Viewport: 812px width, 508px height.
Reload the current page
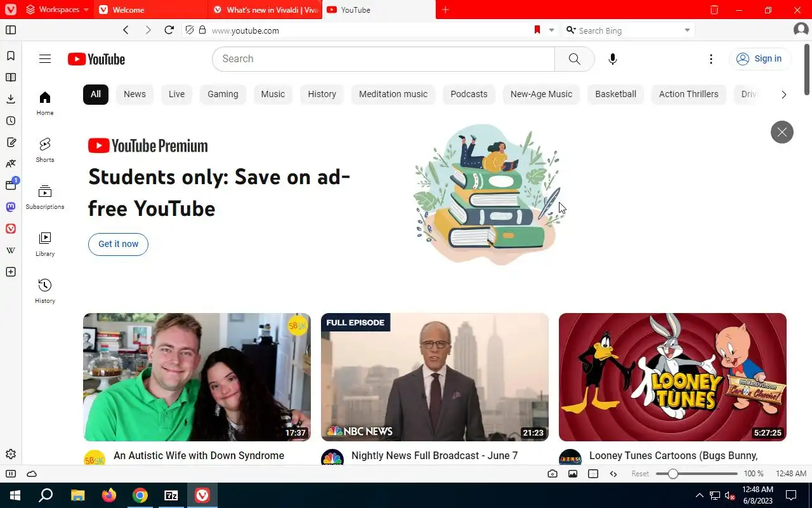tap(169, 30)
